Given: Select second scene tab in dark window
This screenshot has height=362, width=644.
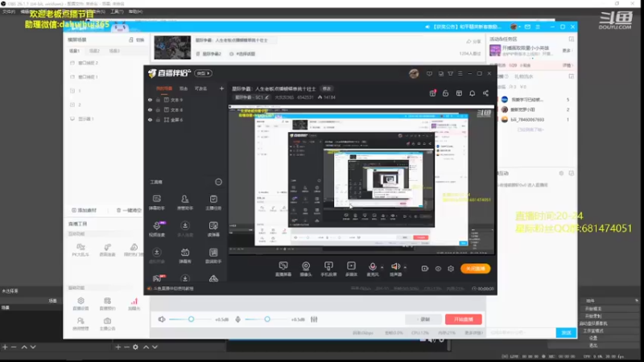Looking at the screenshot, I should tap(184, 88).
